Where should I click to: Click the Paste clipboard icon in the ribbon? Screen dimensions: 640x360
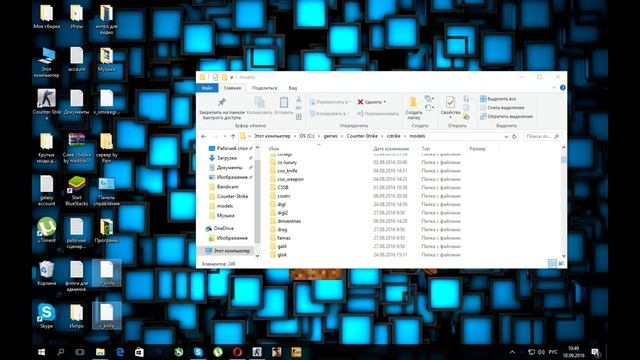pos(284,102)
